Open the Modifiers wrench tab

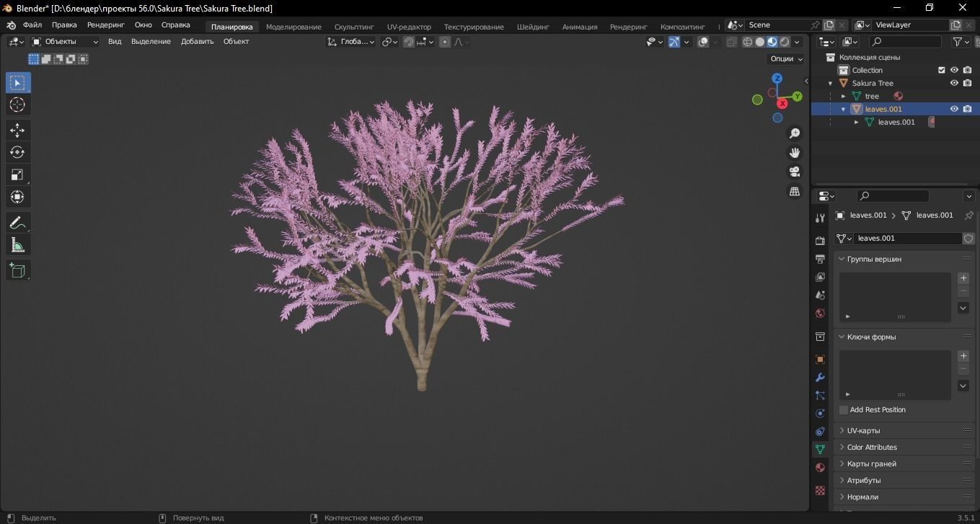click(x=820, y=377)
